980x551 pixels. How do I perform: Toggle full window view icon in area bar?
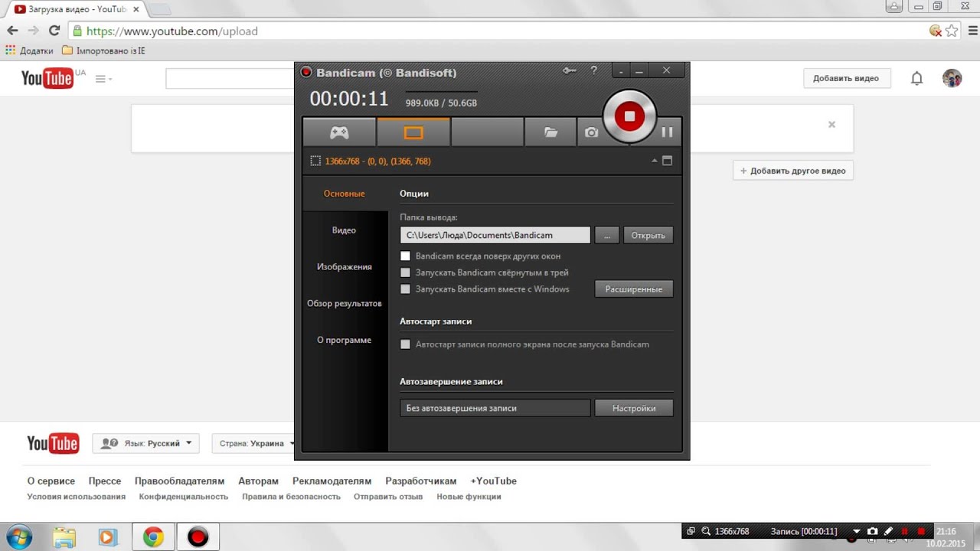point(667,161)
